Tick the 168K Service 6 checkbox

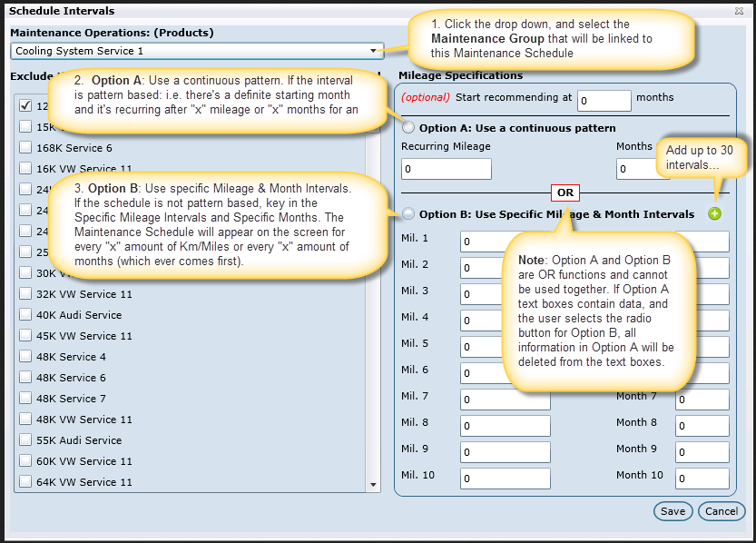click(25, 148)
